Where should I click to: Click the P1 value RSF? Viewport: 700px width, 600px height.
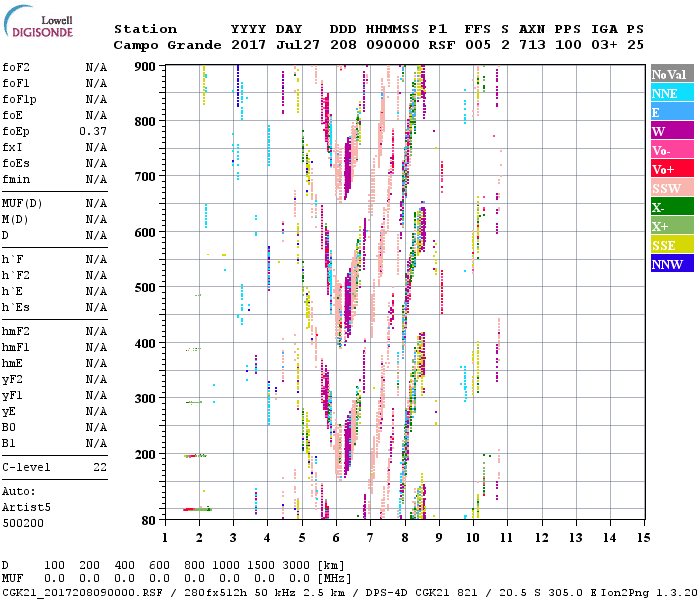click(x=442, y=45)
